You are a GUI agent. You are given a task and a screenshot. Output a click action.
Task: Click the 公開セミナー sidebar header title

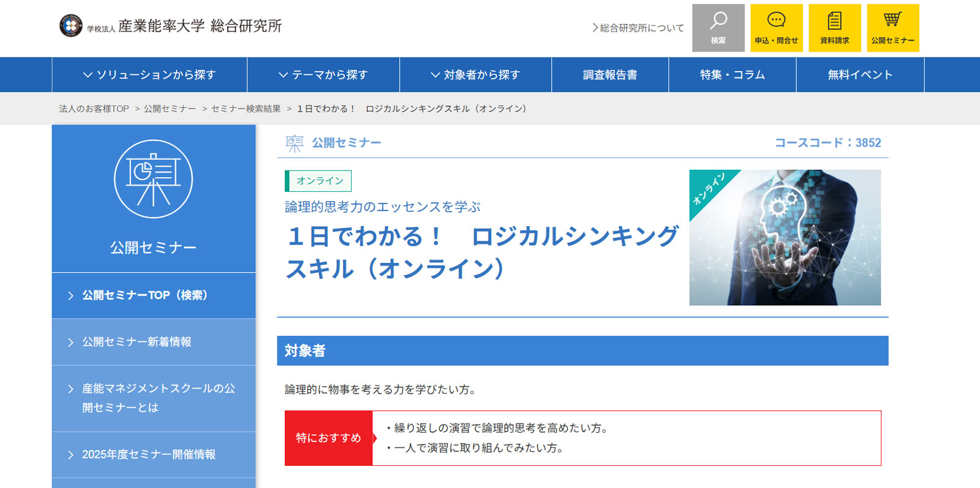point(153,248)
